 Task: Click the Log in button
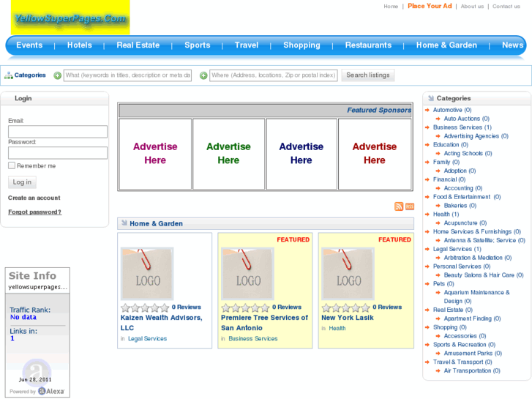click(x=22, y=182)
